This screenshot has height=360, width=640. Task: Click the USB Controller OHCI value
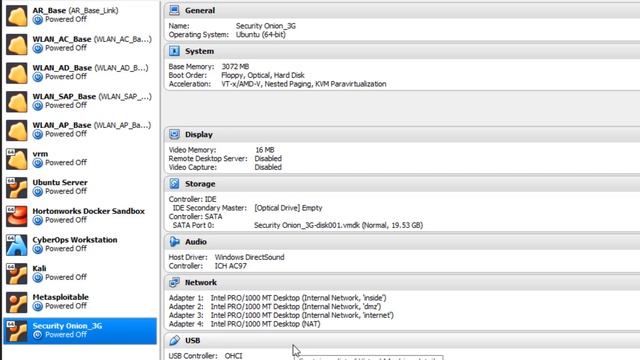click(233, 356)
